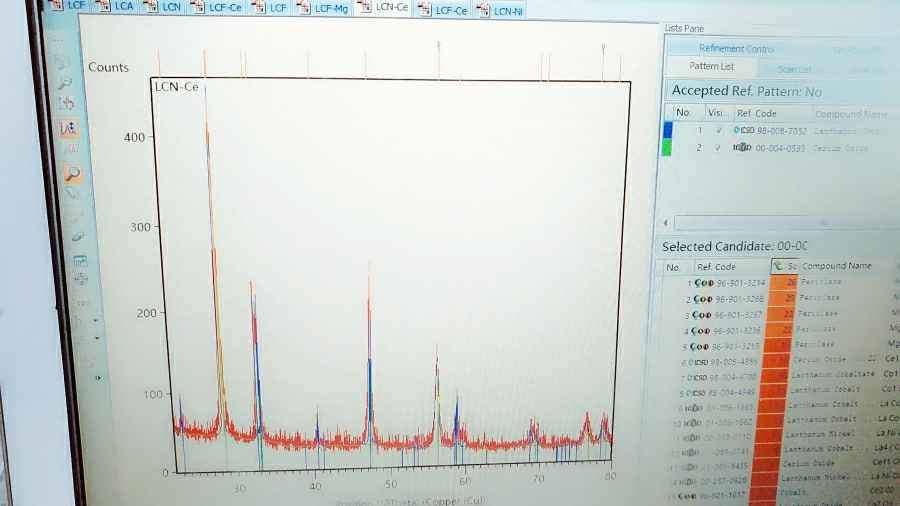The height and width of the screenshot is (506, 900).
Task: Select accepted reference 98-008-7052 row
Action: pyautogui.click(x=781, y=131)
